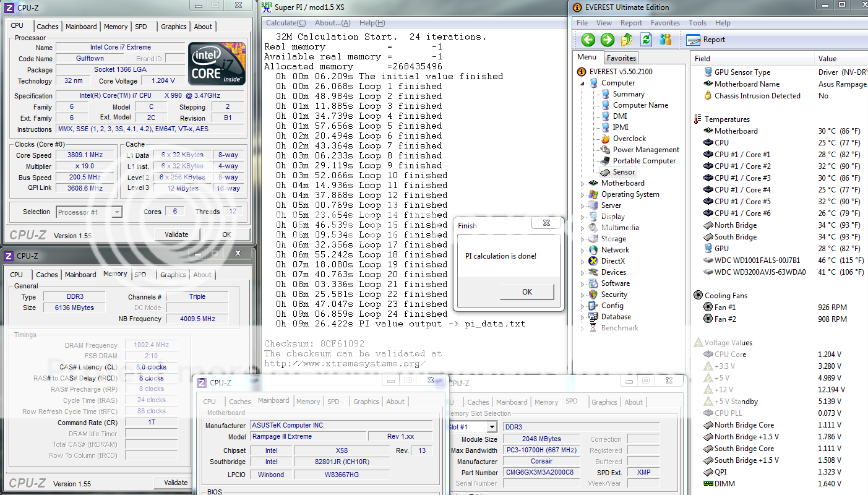Expand the Server branch
The image size is (868, 495).
click(583, 206)
